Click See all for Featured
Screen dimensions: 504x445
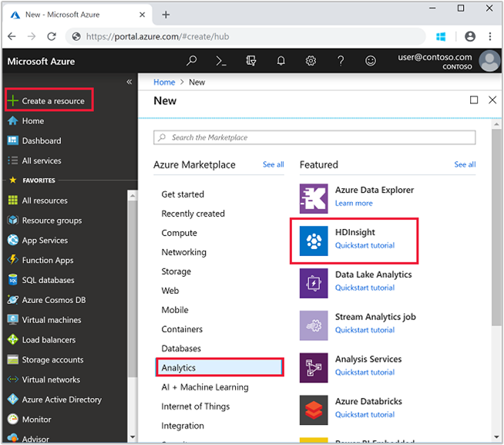coord(465,164)
